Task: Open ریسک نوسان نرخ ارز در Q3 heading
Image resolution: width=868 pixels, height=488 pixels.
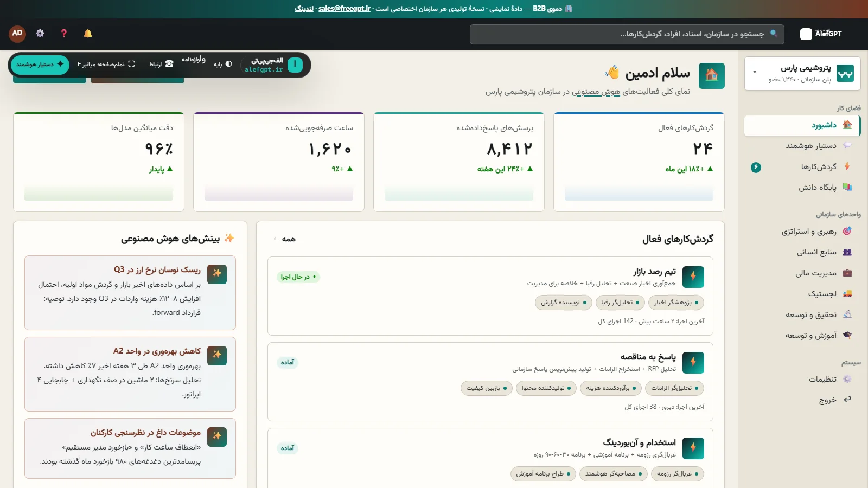Action: tap(157, 269)
